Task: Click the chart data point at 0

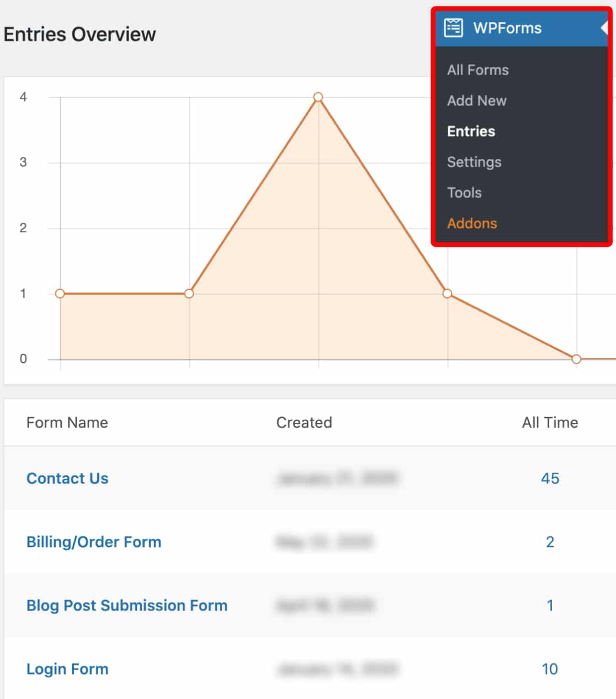Action: pyautogui.click(x=576, y=359)
